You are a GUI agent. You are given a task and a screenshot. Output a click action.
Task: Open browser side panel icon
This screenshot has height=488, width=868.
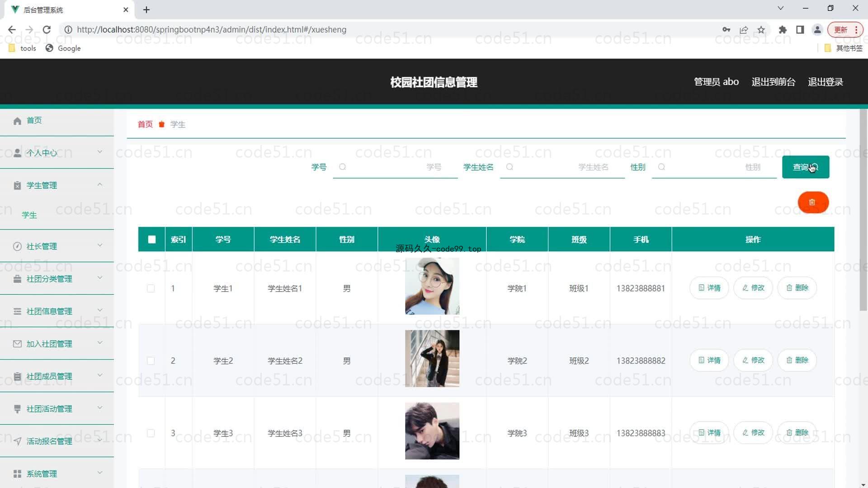(x=800, y=30)
